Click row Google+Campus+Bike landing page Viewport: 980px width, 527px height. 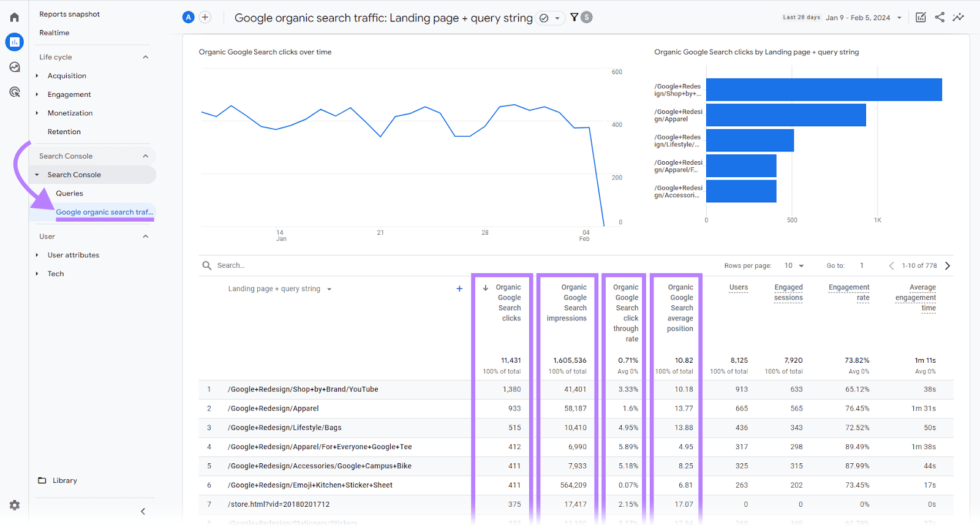[576, 466]
